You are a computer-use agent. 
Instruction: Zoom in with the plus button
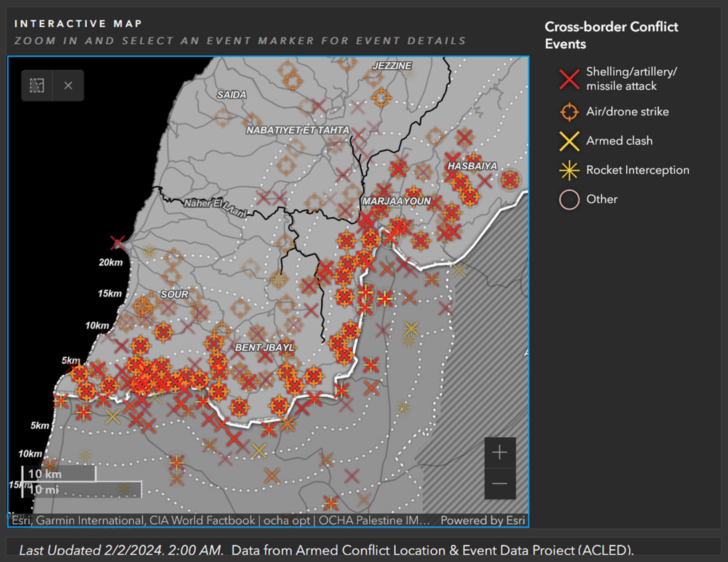(x=500, y=452)
